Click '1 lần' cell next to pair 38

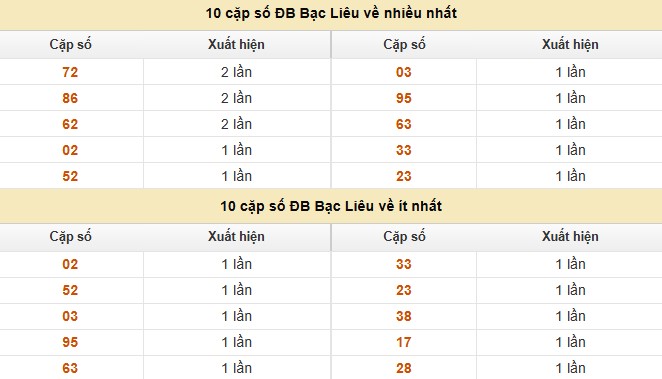coord(570,316)
